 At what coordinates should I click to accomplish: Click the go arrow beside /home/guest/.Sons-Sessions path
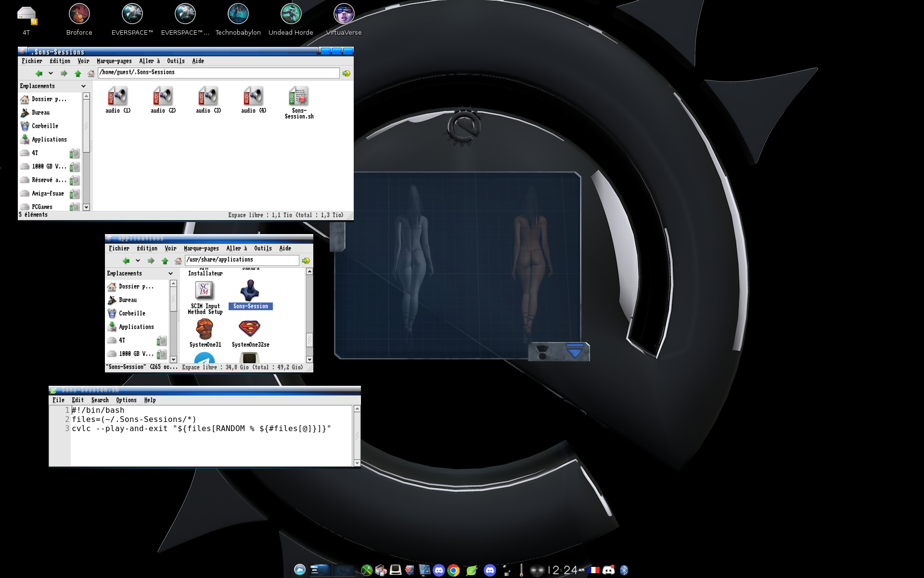[x=346, y=73]
